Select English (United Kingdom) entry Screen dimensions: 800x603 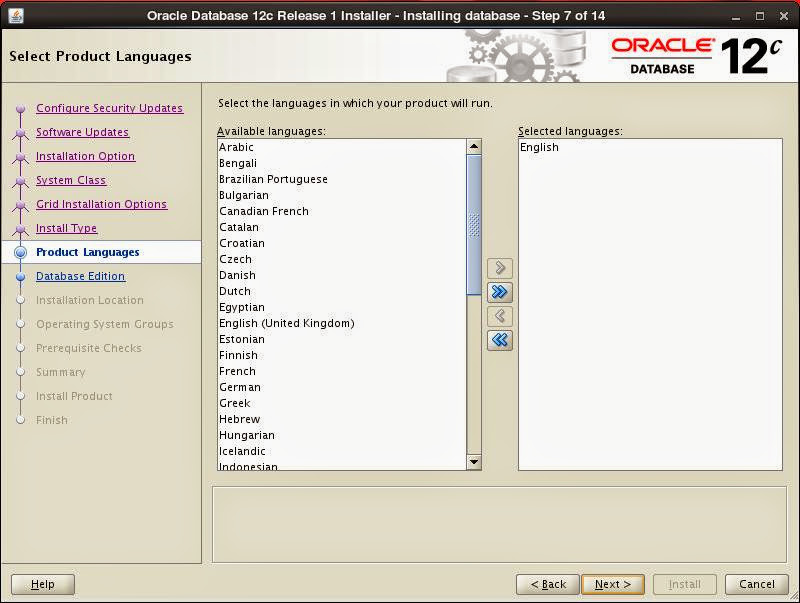point(342,323)
